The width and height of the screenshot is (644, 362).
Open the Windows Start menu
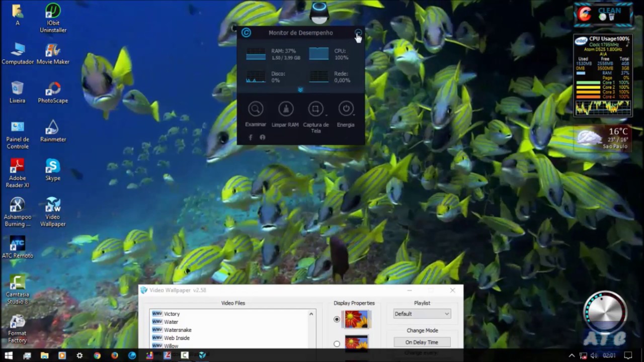tap(9, 355)
